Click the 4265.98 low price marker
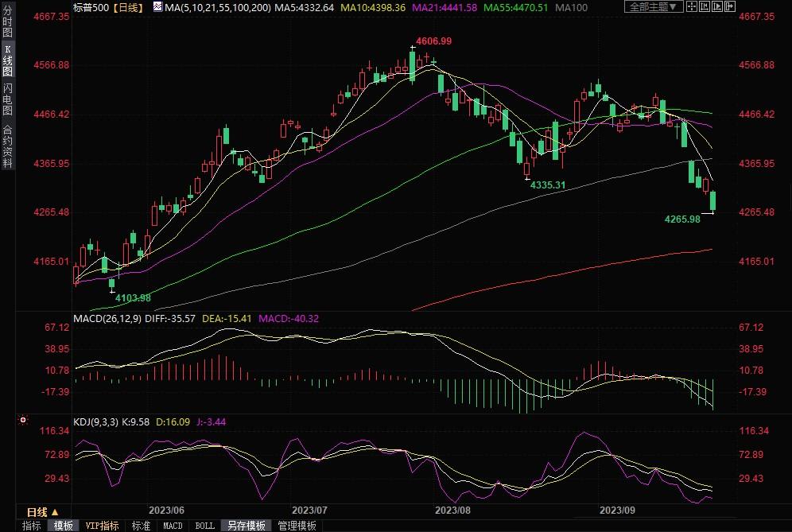The height and width of the screenshot is (532, 792). coord(682,219)
